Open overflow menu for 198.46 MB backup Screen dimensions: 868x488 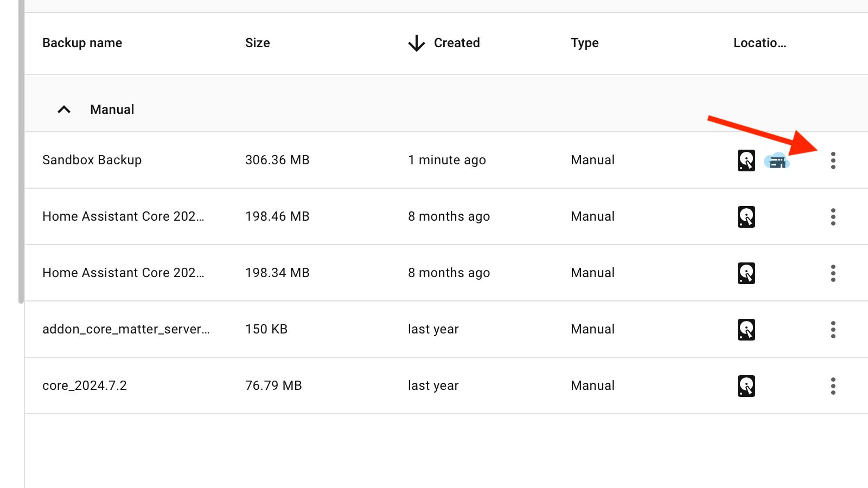pyautogui.click(x=833, y=217)
